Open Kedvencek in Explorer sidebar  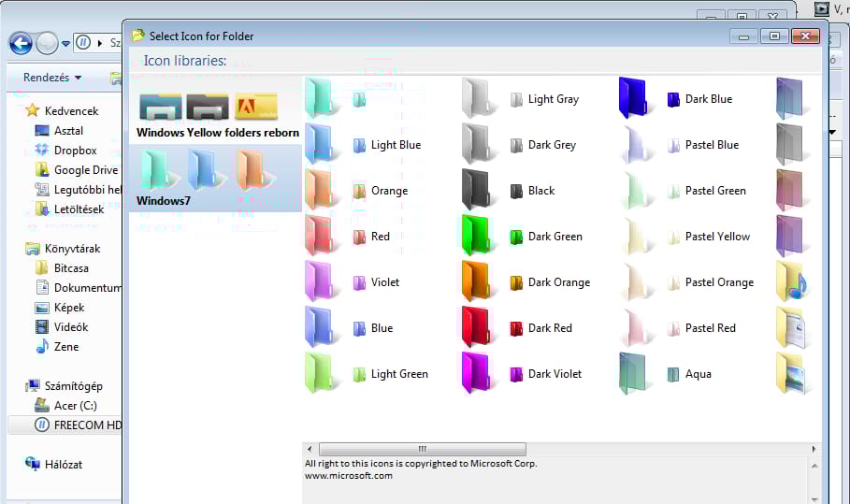click(x=63, y=110)
